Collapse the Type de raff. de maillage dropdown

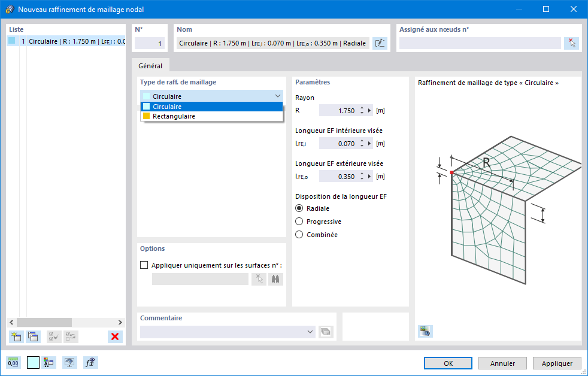(277, 96)
